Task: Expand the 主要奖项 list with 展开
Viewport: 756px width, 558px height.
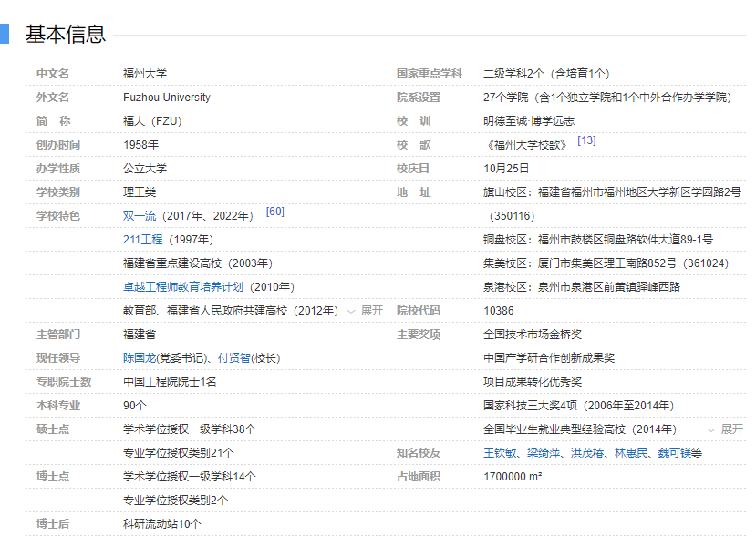Action: [x=726, y=429]
